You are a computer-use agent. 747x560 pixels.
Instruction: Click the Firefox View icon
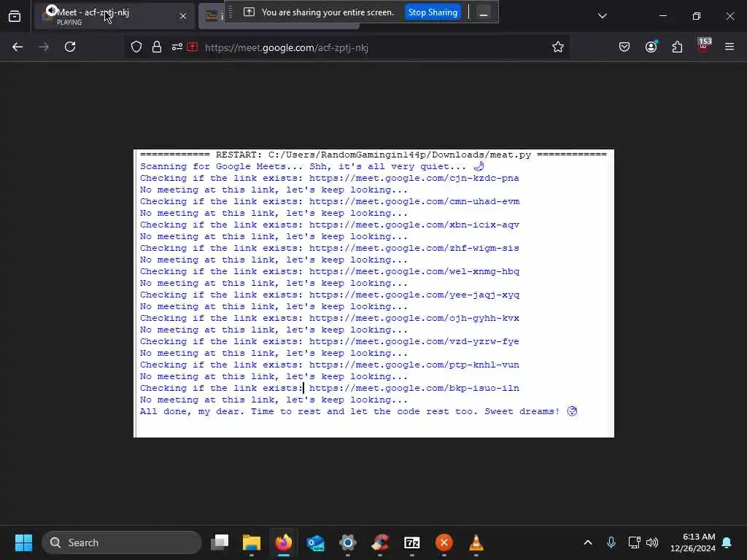coord(15,16)
